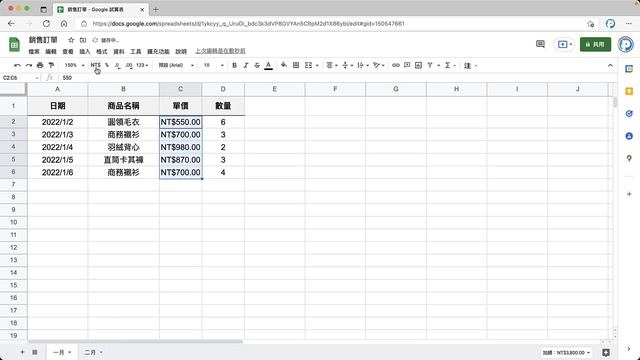Open Calendar in side panel
This screenshot has height=360, width=640.
(629, 69)
